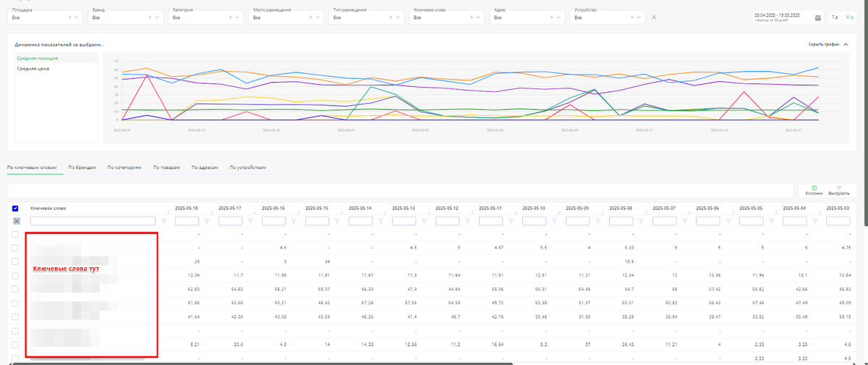Image resolution: width=868 pixels, height=365 pixels.
Task: Click the Колонки columns icon
Action: (814, 188)
